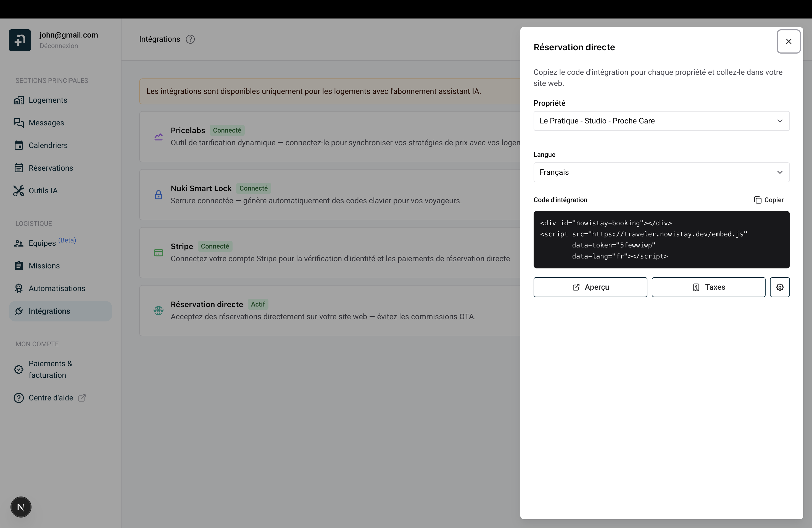Click the Outils IA tools icon

pos(19,191)
